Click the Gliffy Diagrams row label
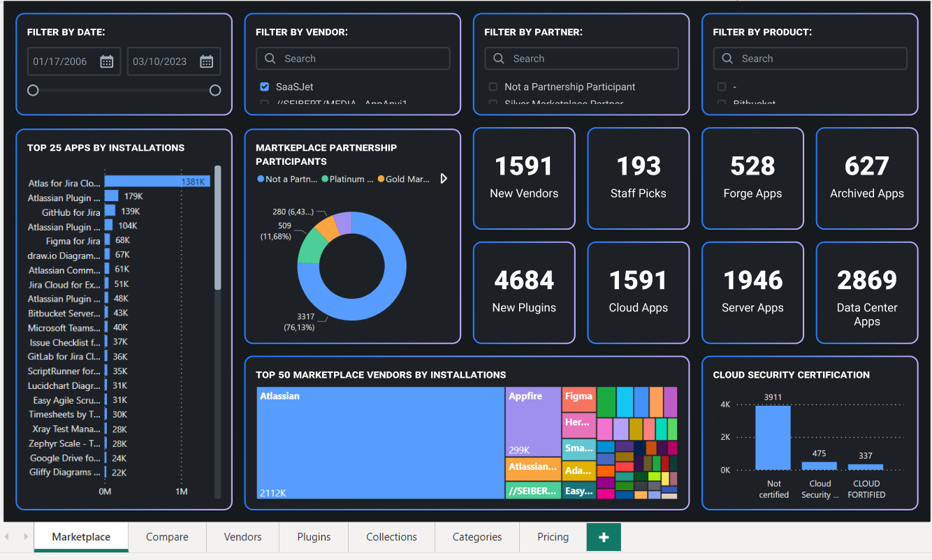Screen dimensions: 932x560 click(x=65, y=472)
